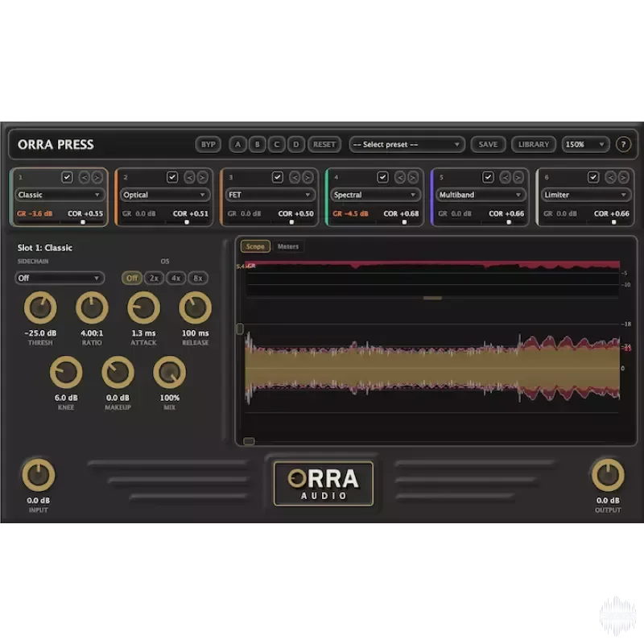The width and height of the screenshot is (644, 644).
Task: Open the Spectral type dropdown
Action: tap(375, 195)
